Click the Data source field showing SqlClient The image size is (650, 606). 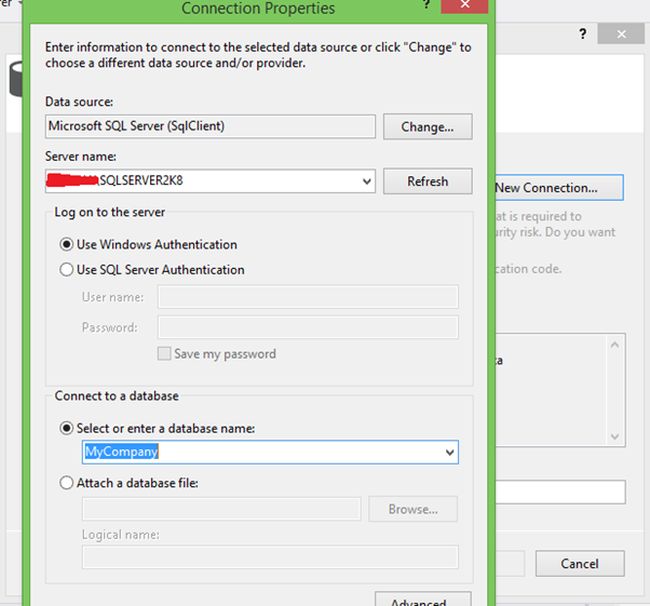coord(210,126)
